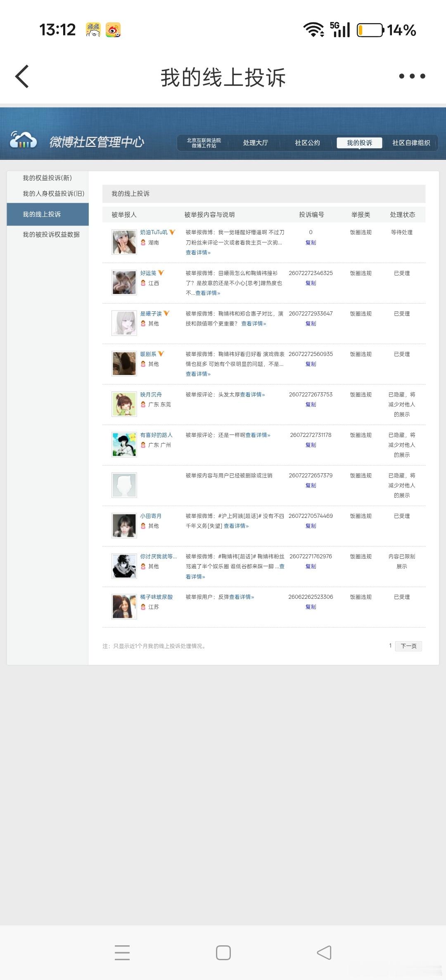This screenshot has height=980, width=446.
Task: Click the Weibo community cloud logo
Action: pos(24,140)
